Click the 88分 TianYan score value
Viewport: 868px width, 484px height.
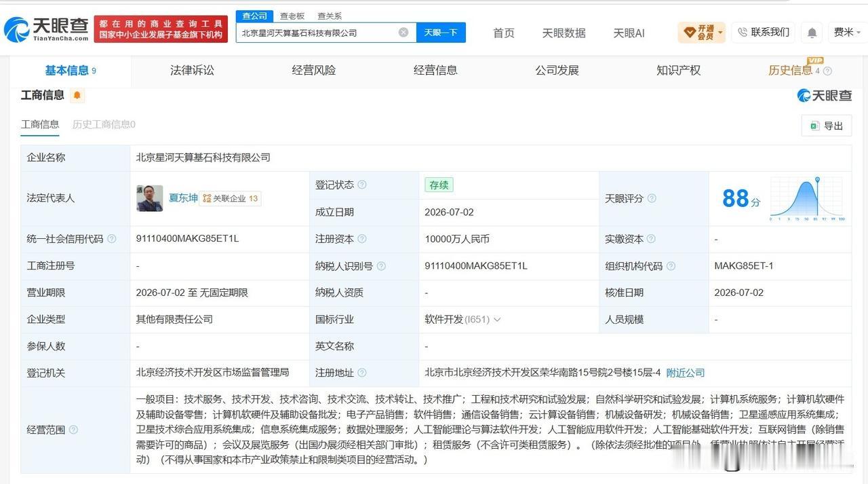click(741, 198)
